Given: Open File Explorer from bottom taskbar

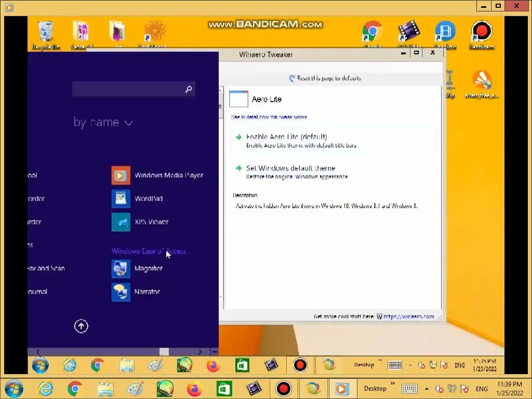Looking at the screenshot, I should 105,389.
